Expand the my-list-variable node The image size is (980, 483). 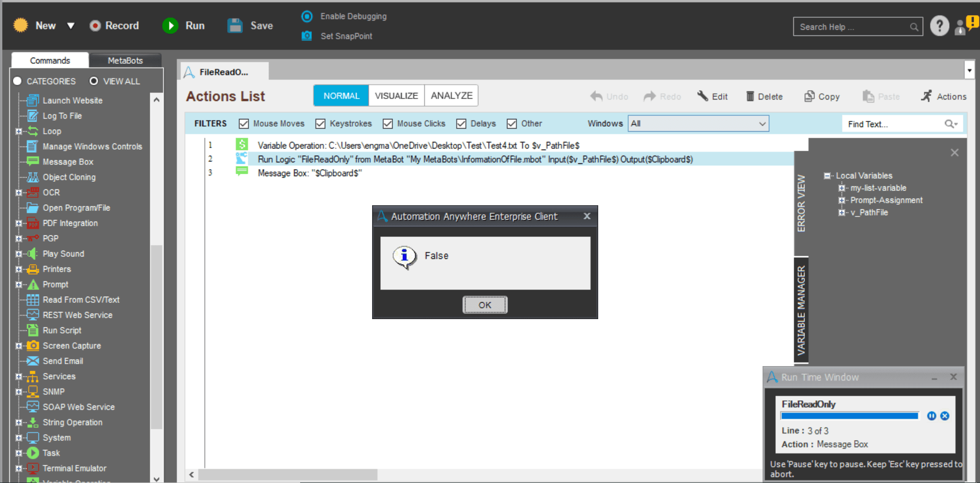842,188
